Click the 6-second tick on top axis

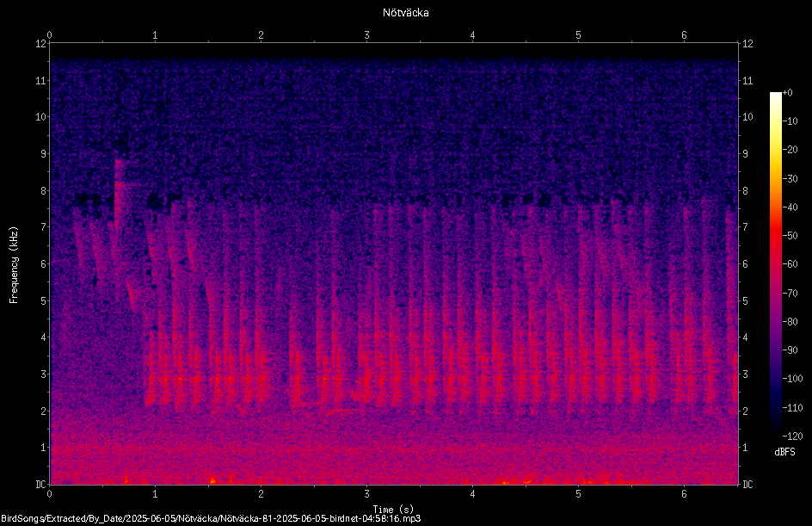(x=684, y=35)
